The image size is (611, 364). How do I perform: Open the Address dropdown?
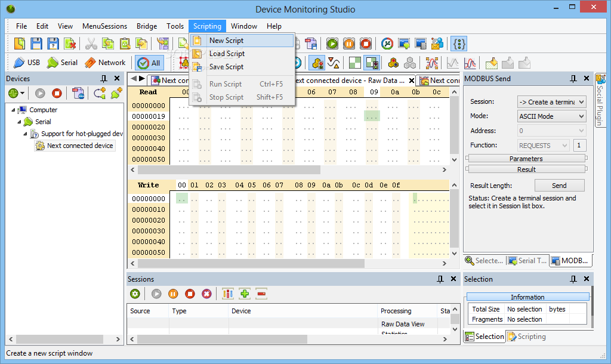[551, 131]
